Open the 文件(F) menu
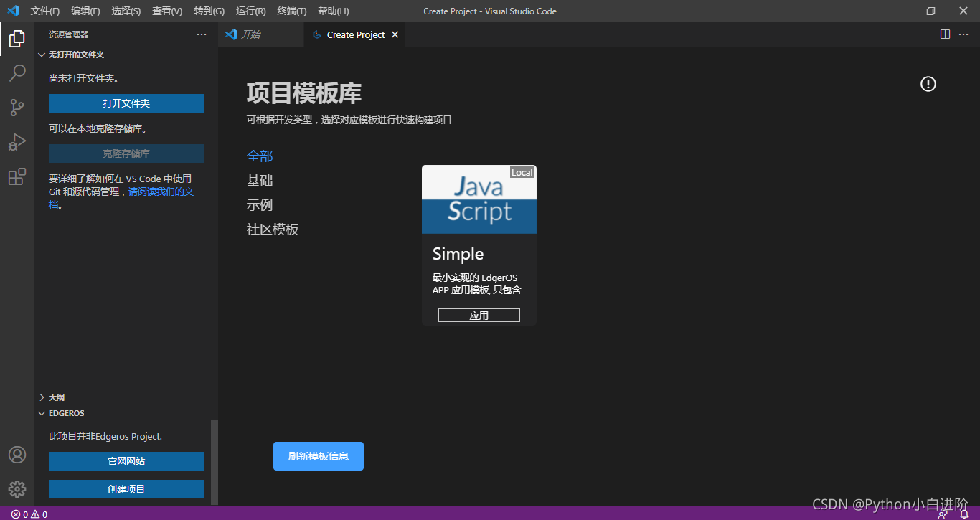Image resolution: width=980 pixels, height=520 pixels. (x=45, y=11)
